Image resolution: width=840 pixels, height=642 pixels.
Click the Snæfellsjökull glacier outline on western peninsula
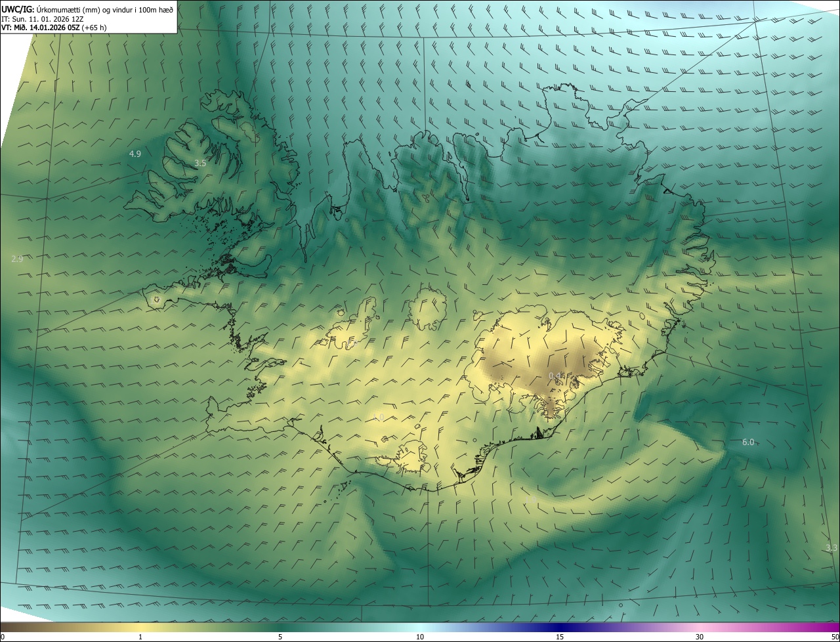pyautogui.click(x=156, y=299)
